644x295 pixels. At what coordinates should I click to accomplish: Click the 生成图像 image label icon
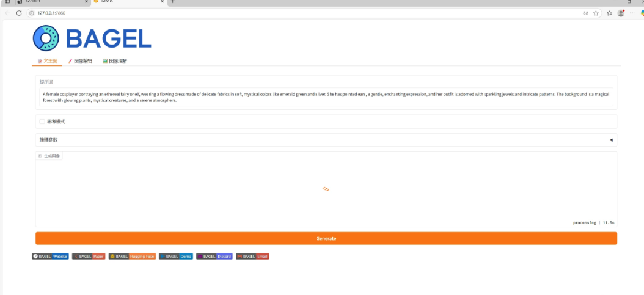[x=40, y=156]
